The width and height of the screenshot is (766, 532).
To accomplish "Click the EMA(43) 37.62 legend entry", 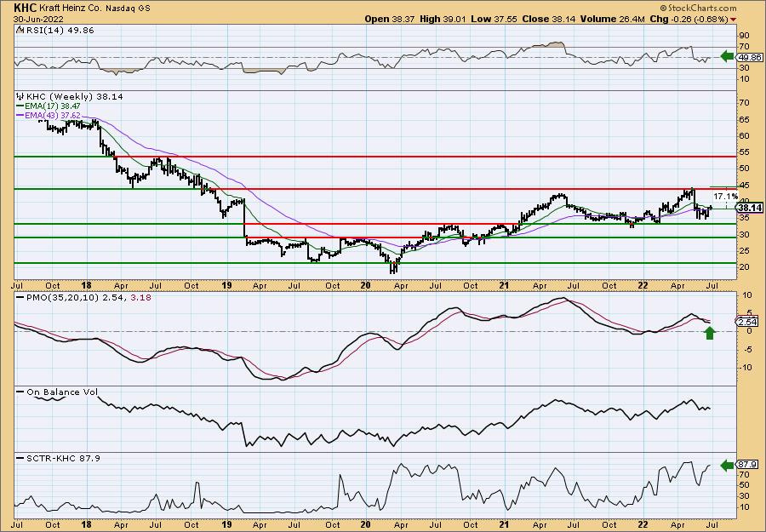I will 49,115.
